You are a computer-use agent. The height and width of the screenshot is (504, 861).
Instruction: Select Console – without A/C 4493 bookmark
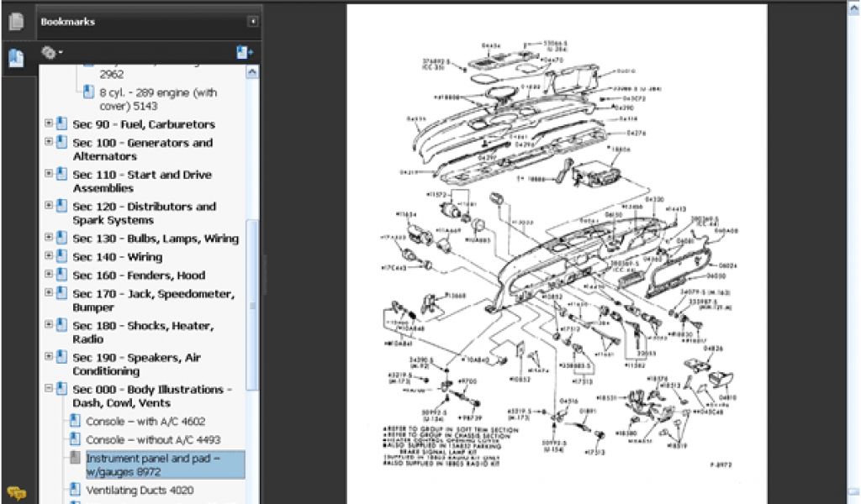152,440
